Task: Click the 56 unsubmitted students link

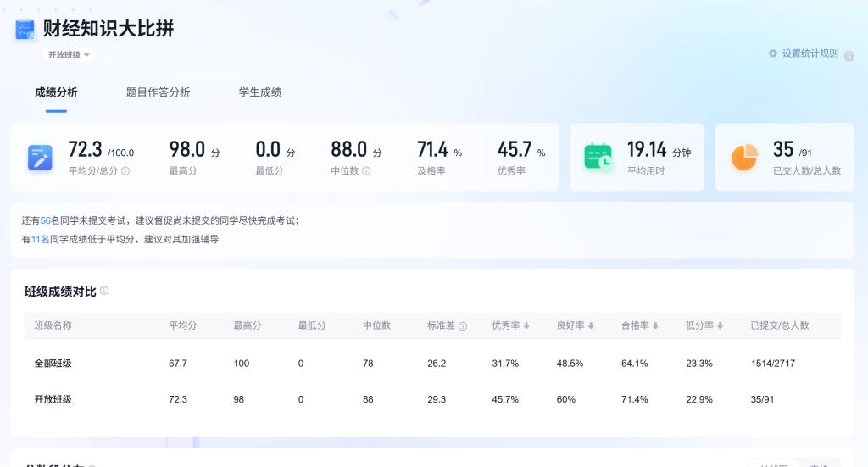Action: [46, 220]
